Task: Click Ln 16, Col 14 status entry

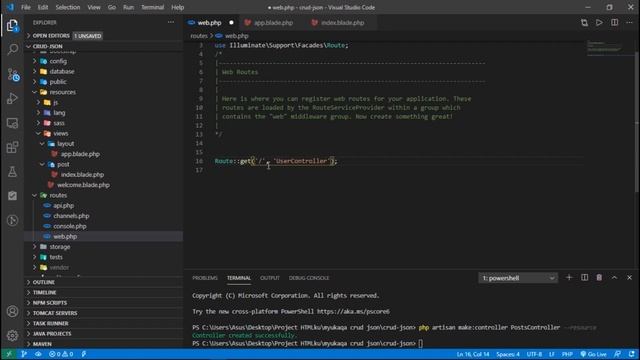Action: coord(473,354)
